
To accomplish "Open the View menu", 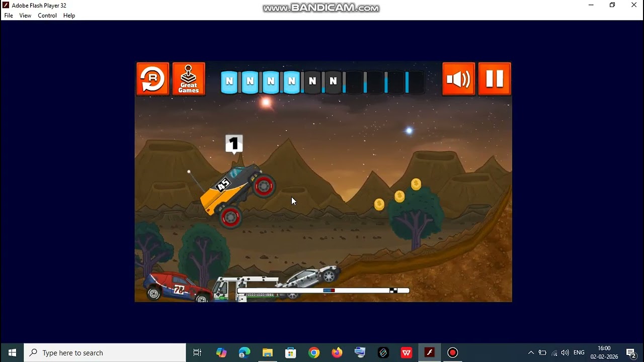I will 25,16.
